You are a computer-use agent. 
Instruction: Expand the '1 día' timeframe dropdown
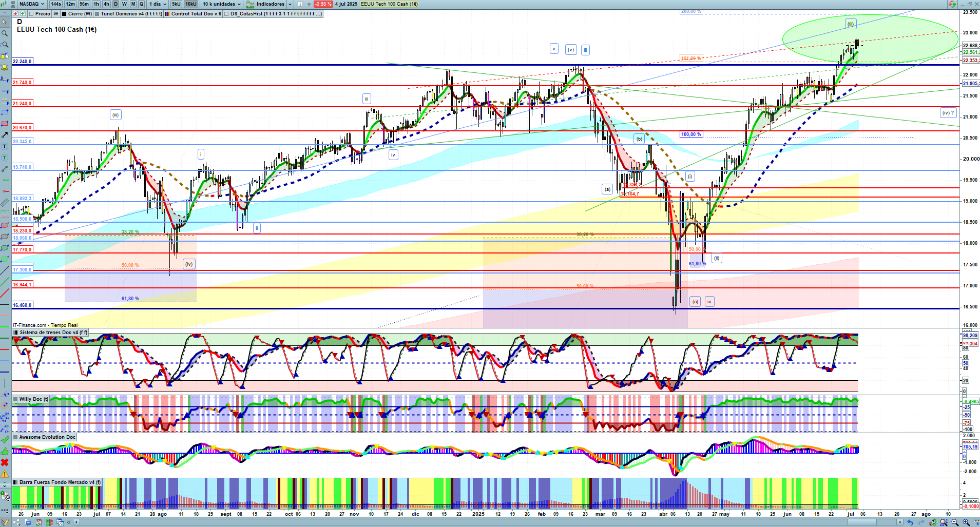point(158,4)
